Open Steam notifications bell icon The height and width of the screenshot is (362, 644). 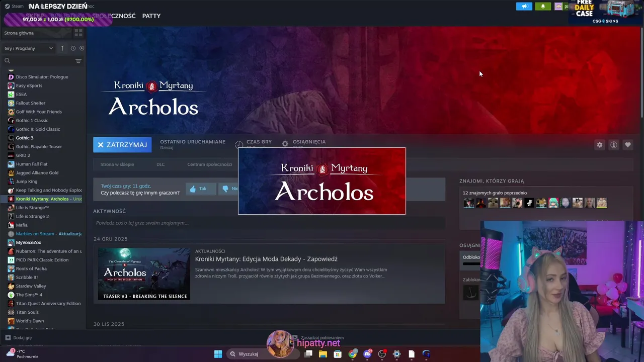543,7
